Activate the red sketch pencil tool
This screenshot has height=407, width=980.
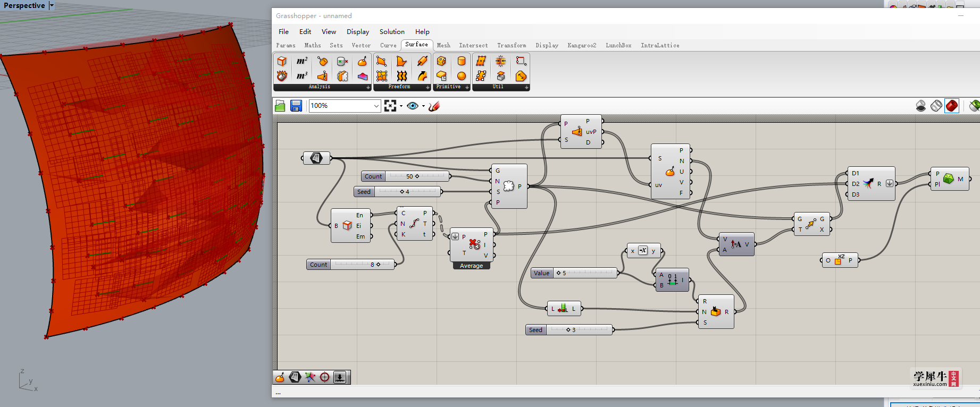click(x=434, y=106)
